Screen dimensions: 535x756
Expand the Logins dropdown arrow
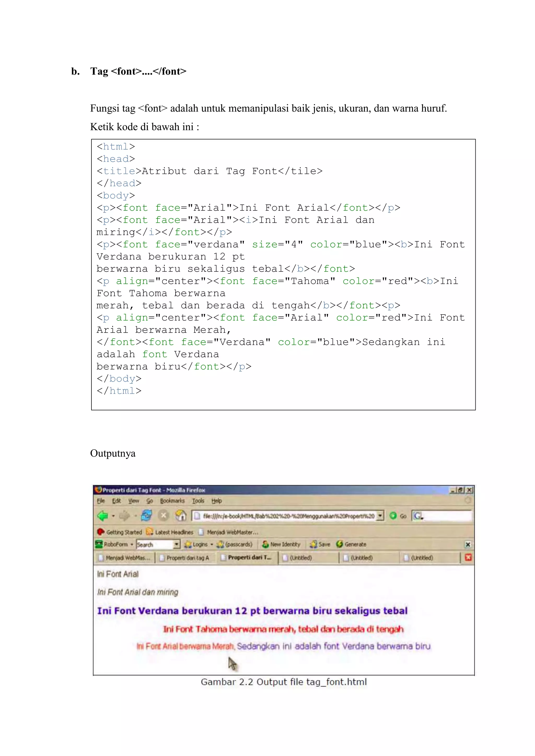pos(212,545)
